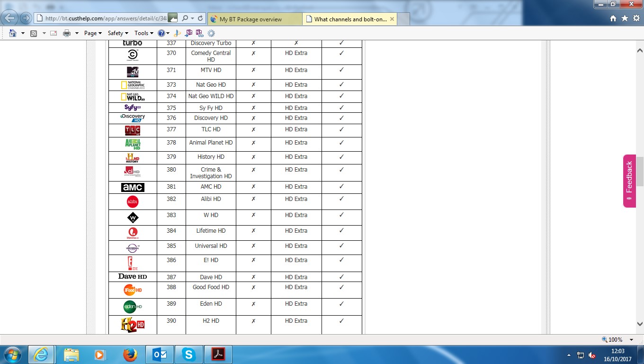Click the page scrollbar down arrow
The width and height of the screenshot is (644, 364).
[x=640, y=324]
